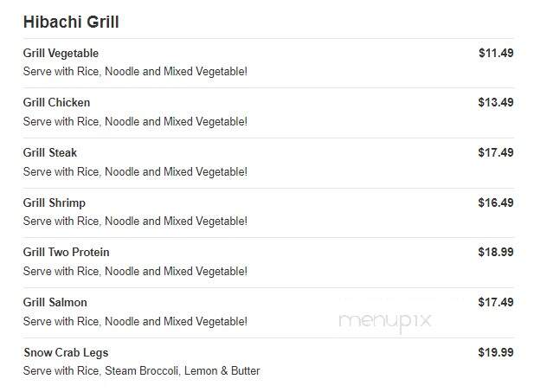The image size is (540, 392).
Task: Choose the Grill Shrimp item
Action: (x=54, y=202)
